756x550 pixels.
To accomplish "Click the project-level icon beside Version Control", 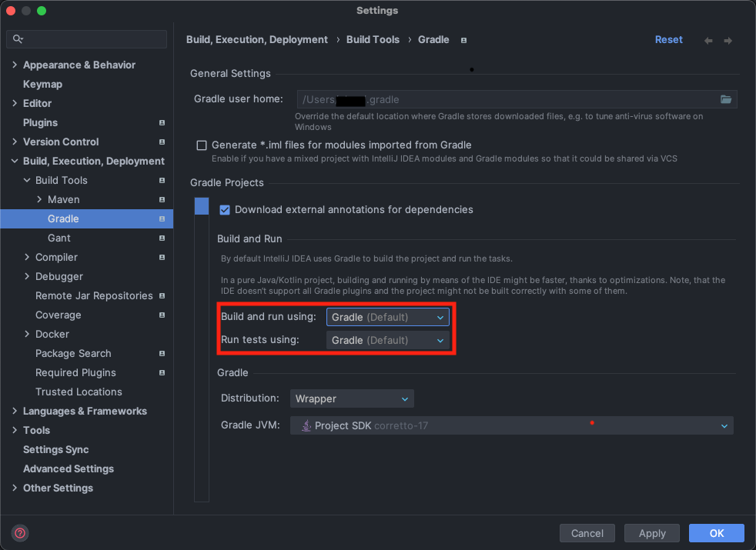I will 162,142.
